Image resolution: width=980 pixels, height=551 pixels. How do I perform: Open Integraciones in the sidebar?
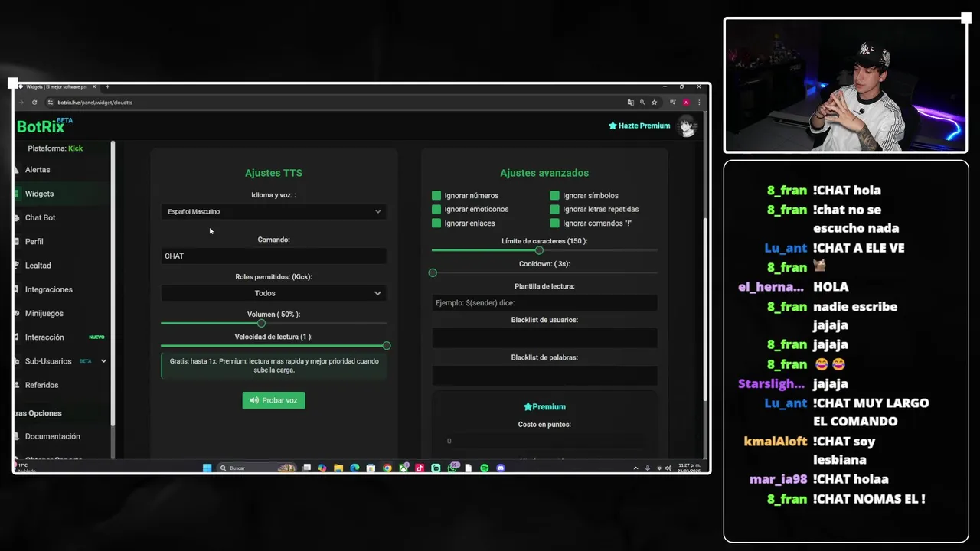(48, 289)
